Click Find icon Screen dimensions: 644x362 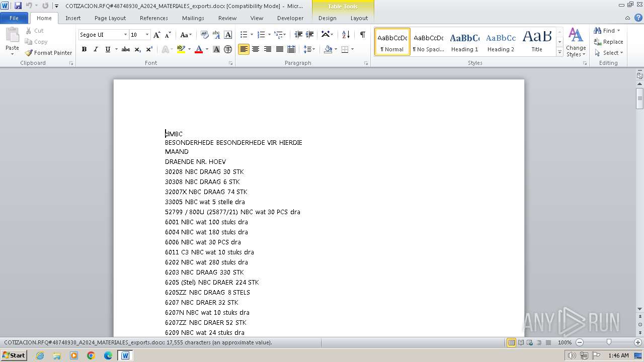pos(598,31)
